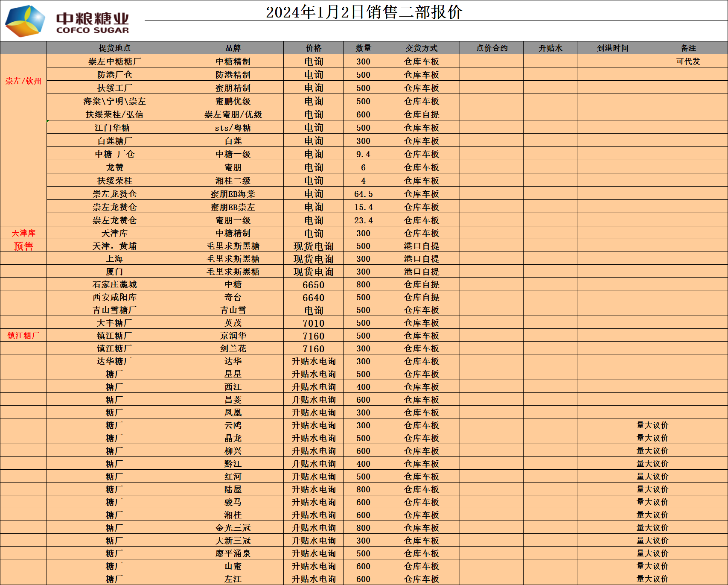The height and width of the screenshot is (585, 728).
Task: Select the report title 2024年1月2日销售二部报价
Action: (x=364, y=12)
